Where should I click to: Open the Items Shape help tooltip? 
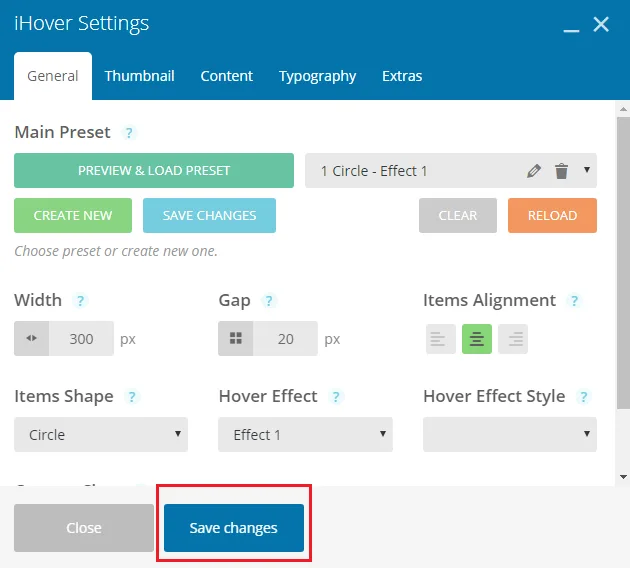[131, 397]
